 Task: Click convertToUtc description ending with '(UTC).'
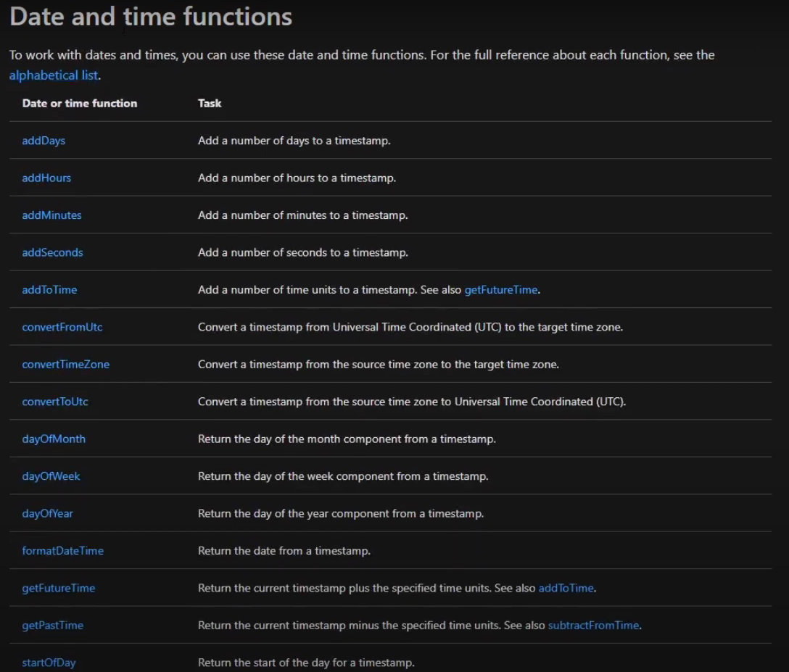click(x=412, y=402)
